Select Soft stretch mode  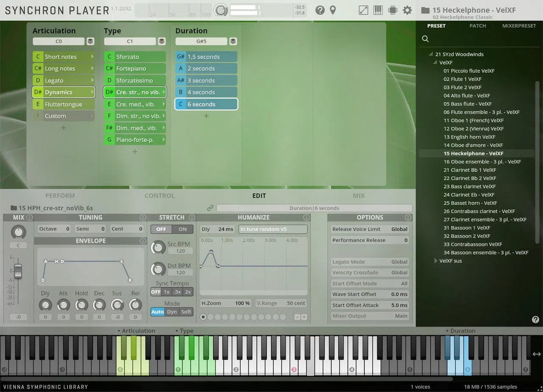click(186, 312)
